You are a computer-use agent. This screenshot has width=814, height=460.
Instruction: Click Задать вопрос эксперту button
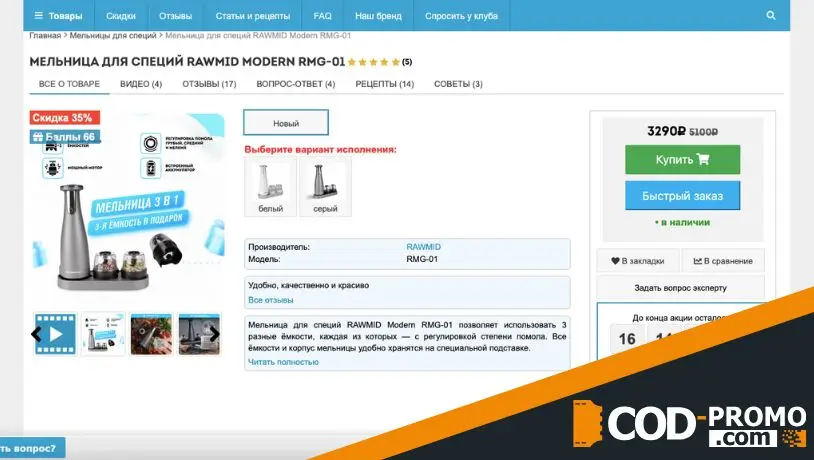pos(680,288)
